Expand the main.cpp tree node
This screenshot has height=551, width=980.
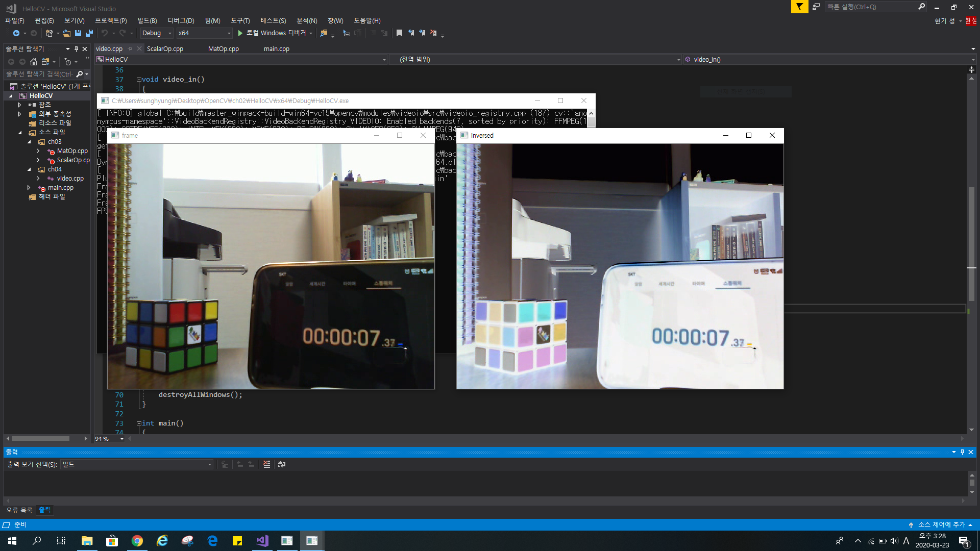[29, 188]
